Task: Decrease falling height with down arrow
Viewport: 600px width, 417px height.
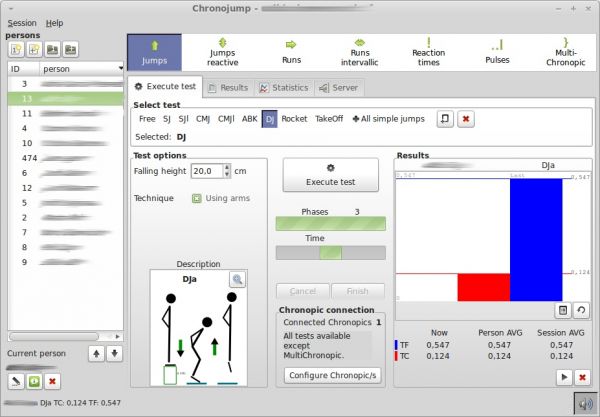Action: pyautogui.click(x=227, y=174)
